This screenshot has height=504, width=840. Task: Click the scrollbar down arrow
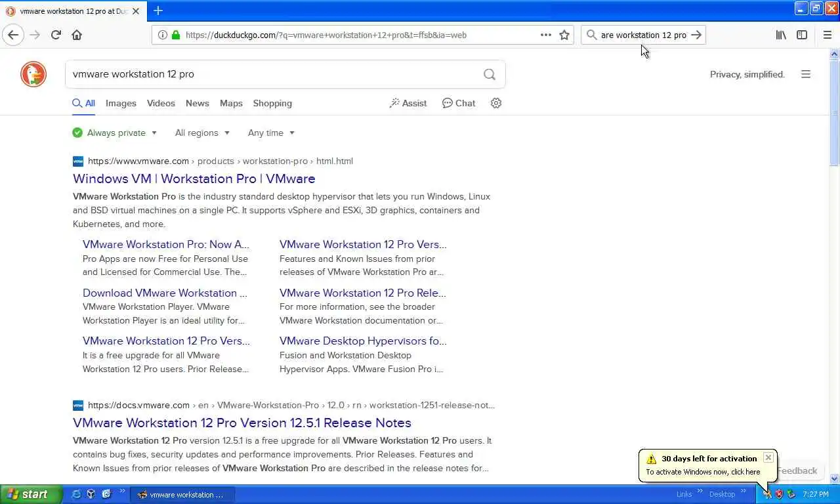pyautogui.click(x=835, y=478)
